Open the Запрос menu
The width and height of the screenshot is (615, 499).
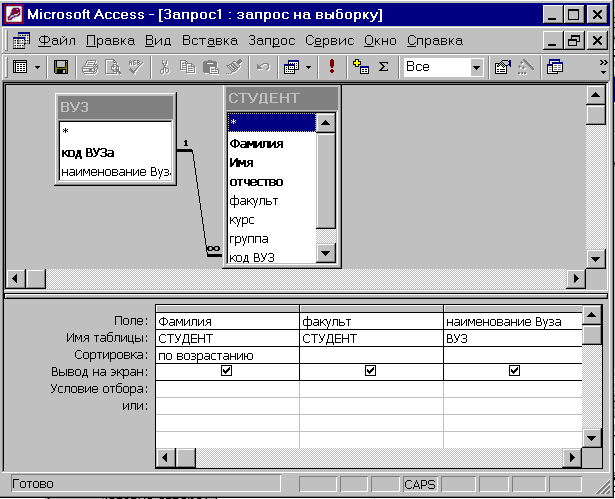pos(271,41)
